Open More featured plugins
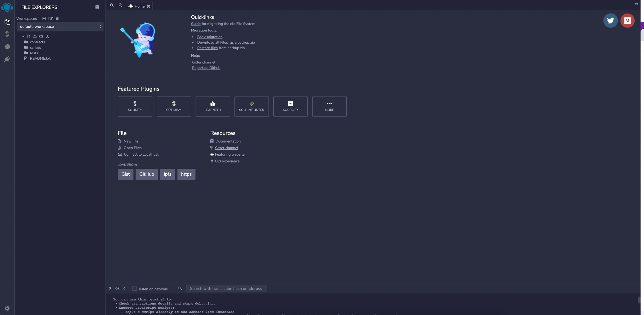This screenshot has width=644, height=315. 329,107
